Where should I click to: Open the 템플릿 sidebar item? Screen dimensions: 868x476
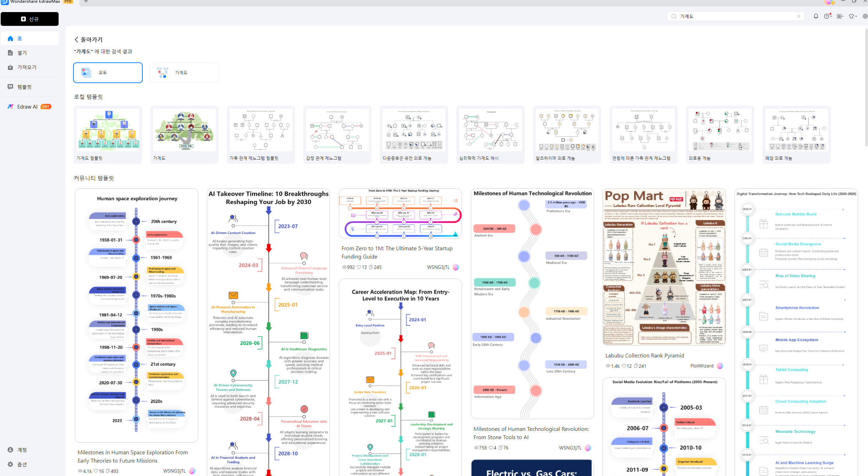pos(24,87)
